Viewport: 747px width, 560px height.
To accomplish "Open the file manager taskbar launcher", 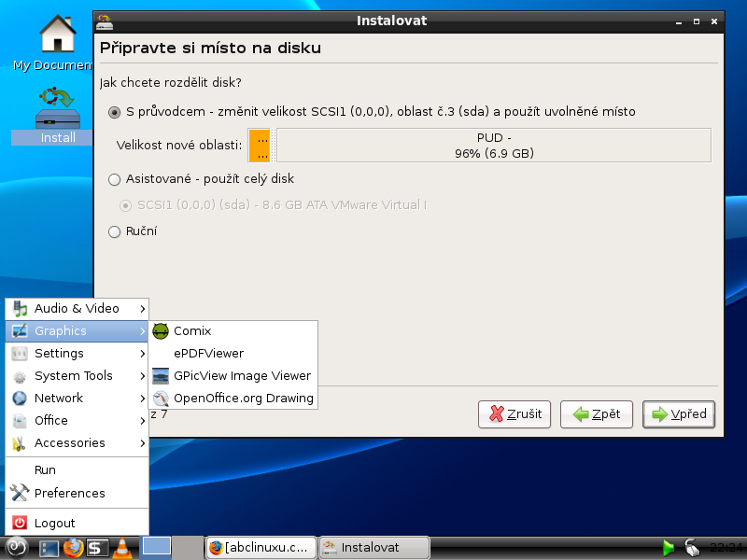I will [x=49, y=548].
